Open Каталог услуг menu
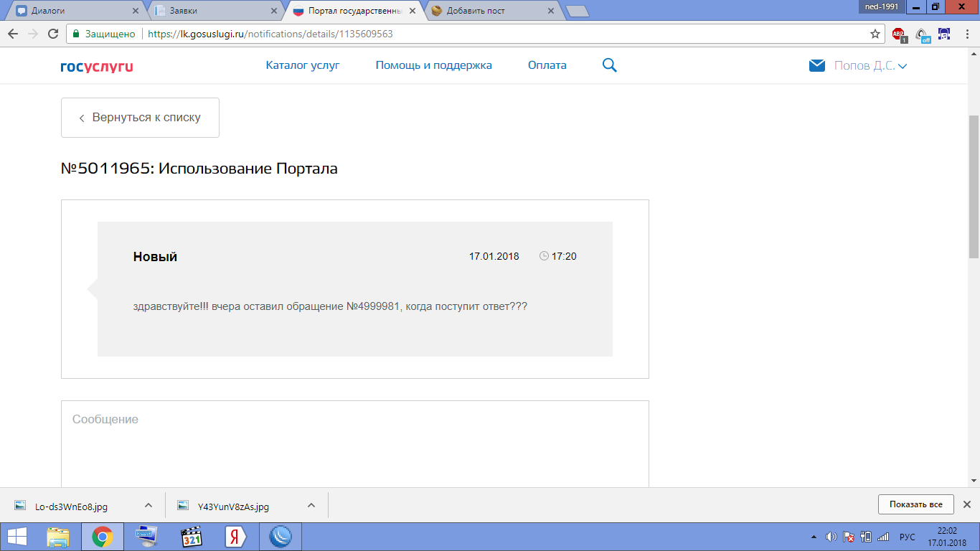Image resolution: width=980 pixels, height=551 pixels. point(303,65)
